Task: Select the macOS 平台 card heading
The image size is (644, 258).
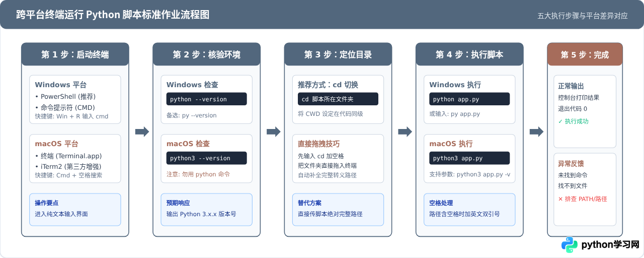Action: 56,144
